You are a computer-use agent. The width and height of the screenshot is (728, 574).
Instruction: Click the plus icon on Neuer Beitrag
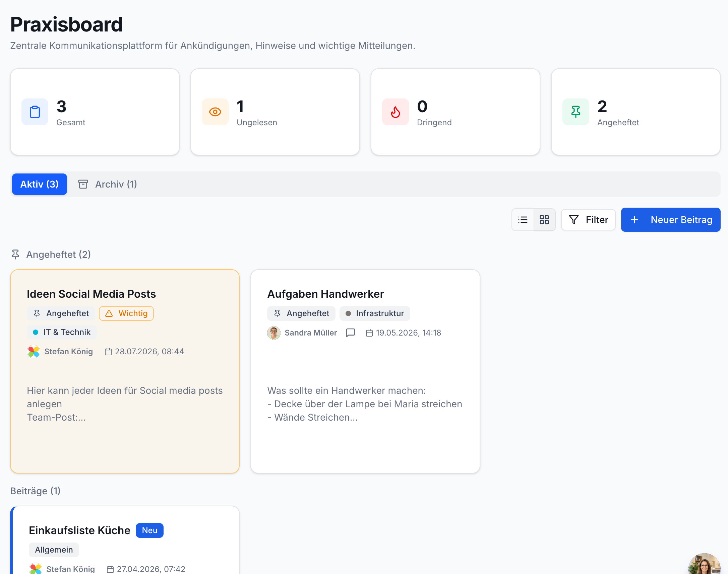tap(634, 220)
